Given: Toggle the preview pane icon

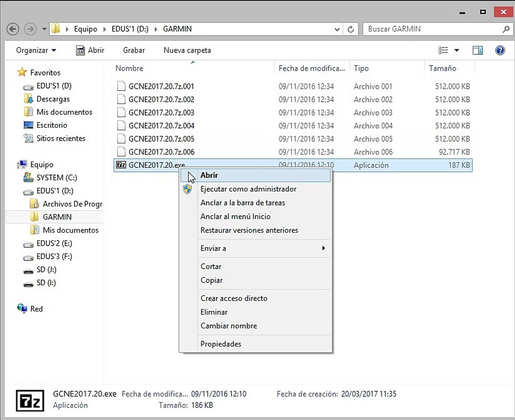Looking at the screenshot, I should point(478,50).
